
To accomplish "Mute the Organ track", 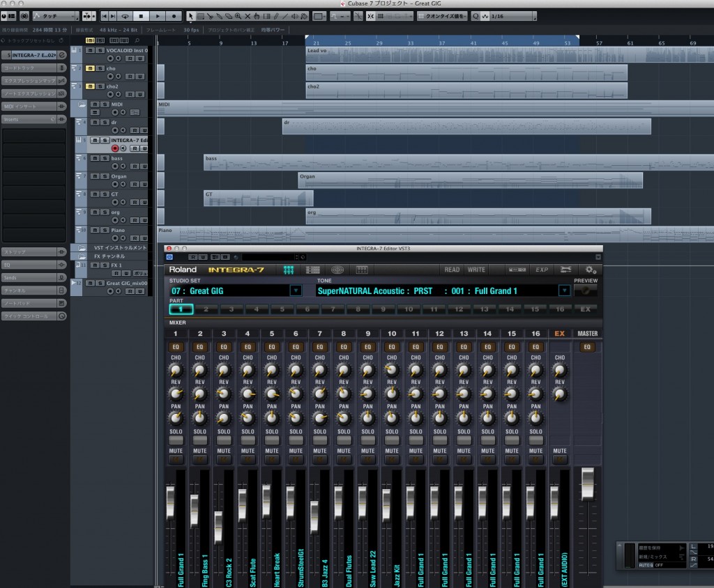I will point(95,176).
